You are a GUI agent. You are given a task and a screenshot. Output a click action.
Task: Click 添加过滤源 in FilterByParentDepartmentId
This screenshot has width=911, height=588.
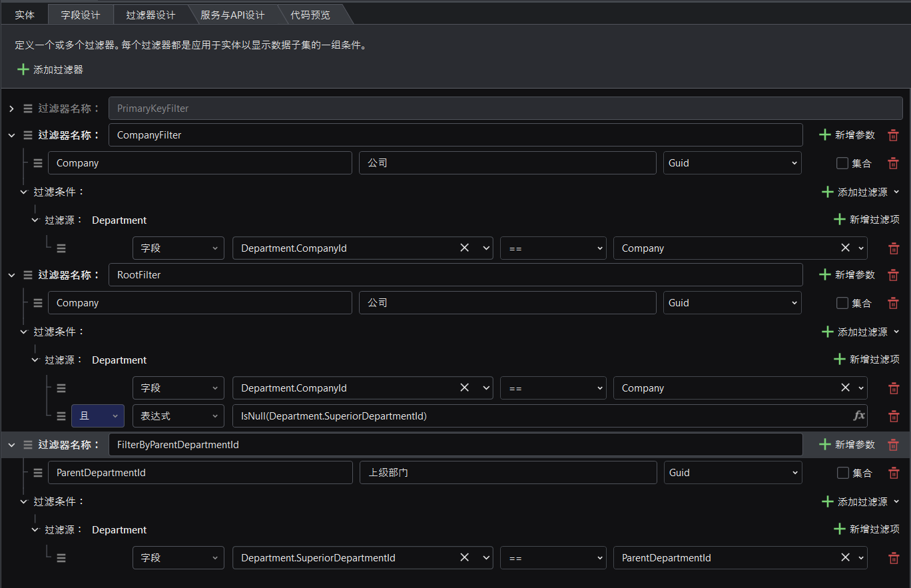(861, 501)
